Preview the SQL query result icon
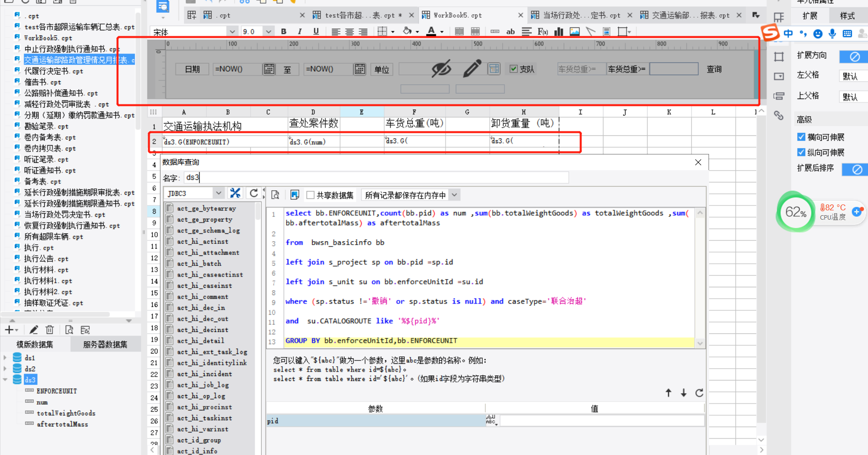This screenshot has height=455, width=868. point(275,195)
